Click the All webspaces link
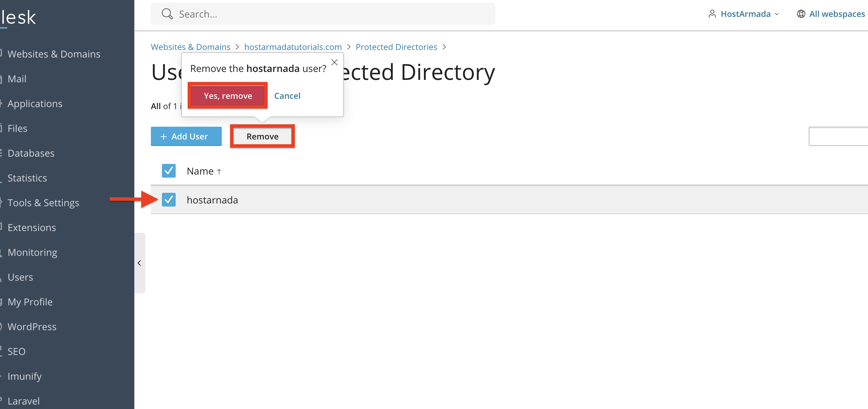 pyautogui.click(x=837, y=14)
